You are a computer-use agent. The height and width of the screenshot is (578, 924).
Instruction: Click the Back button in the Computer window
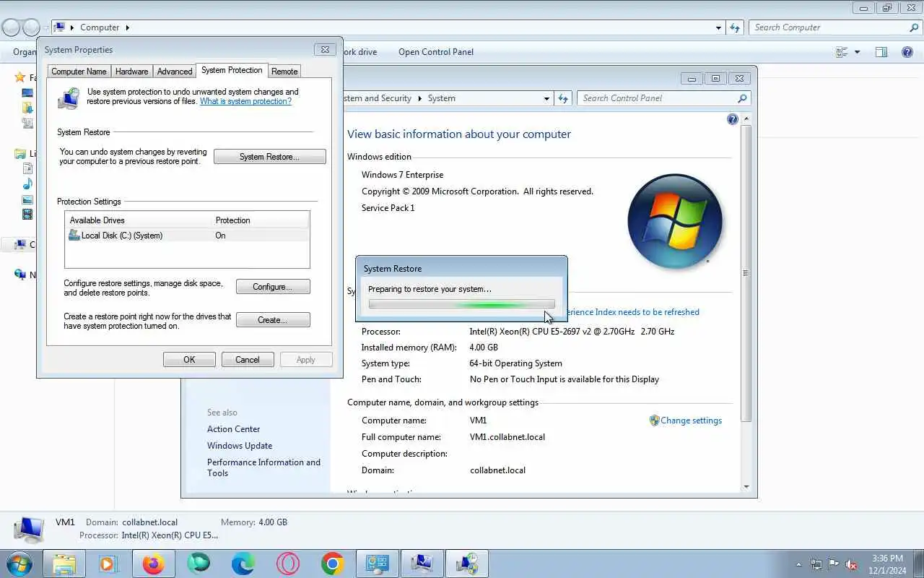(12, 27)
